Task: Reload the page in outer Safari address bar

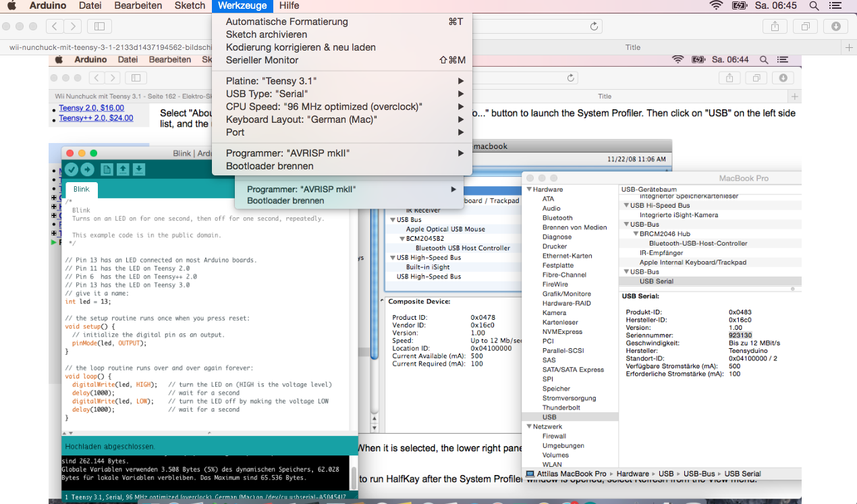Action: (x=594, y=26)
